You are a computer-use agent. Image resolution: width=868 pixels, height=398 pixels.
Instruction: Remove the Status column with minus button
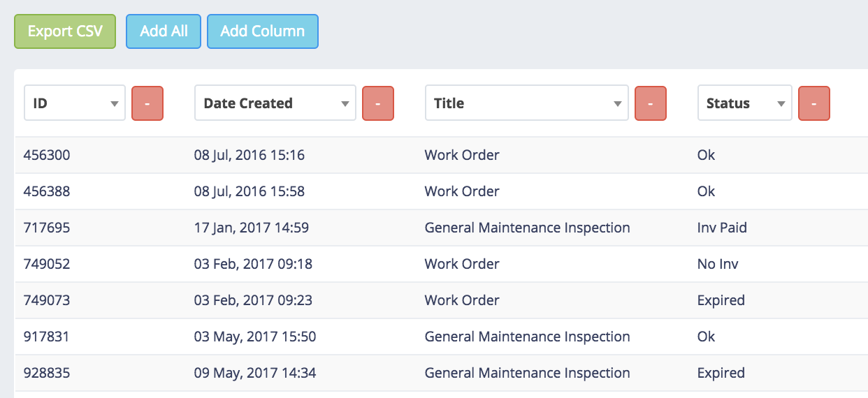click(813, 103)
